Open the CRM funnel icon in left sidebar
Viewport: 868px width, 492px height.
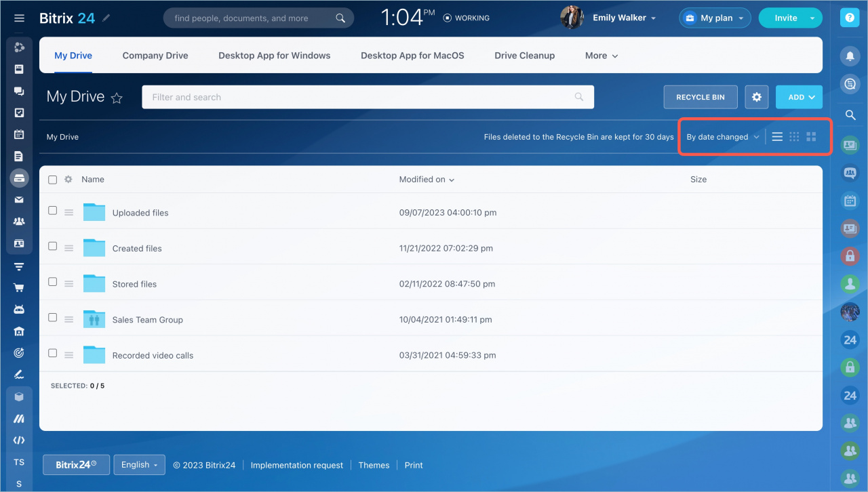point(19,266)
